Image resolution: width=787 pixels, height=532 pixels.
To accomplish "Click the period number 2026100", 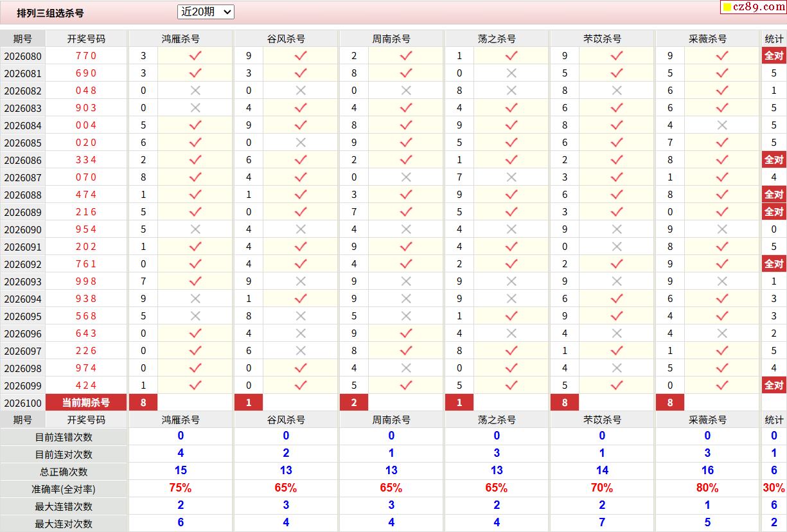I will (x=22, y=403).
